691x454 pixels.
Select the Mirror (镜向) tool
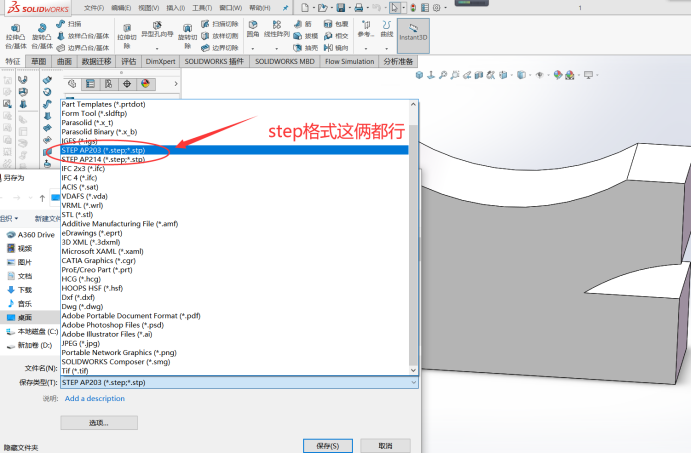[336, 48]
